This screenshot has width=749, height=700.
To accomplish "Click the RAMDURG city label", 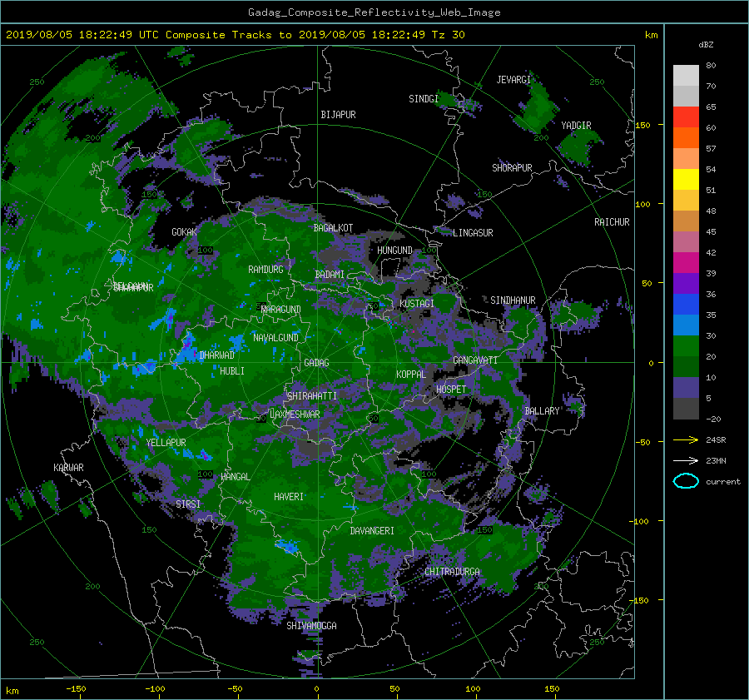I will [x=265, y=270].
